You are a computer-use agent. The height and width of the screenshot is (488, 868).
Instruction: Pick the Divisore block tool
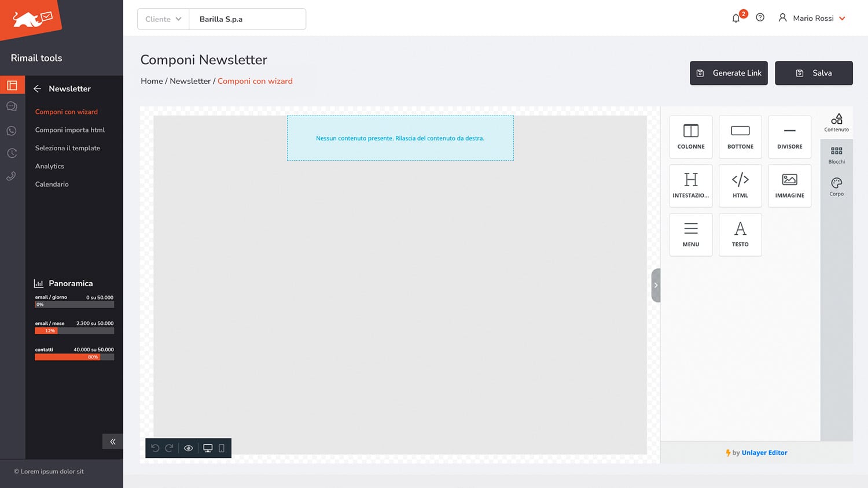pyautogui.click(x=789, y=137)
